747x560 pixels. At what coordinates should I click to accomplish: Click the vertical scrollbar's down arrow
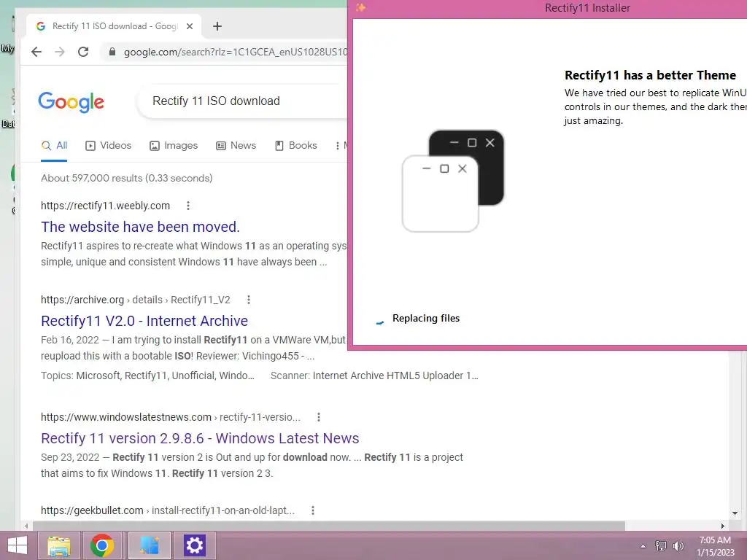pos(735,513)
